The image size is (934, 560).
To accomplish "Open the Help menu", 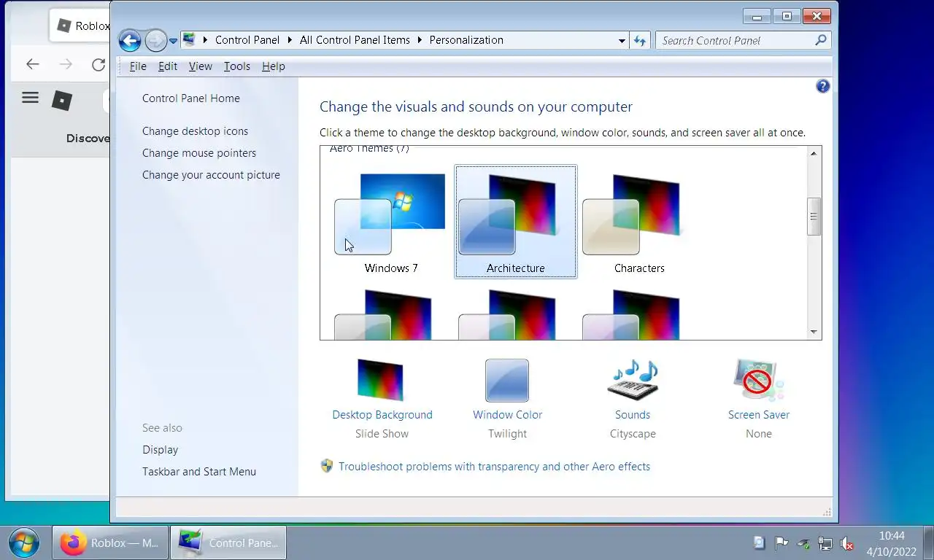I will click(273, 66).
